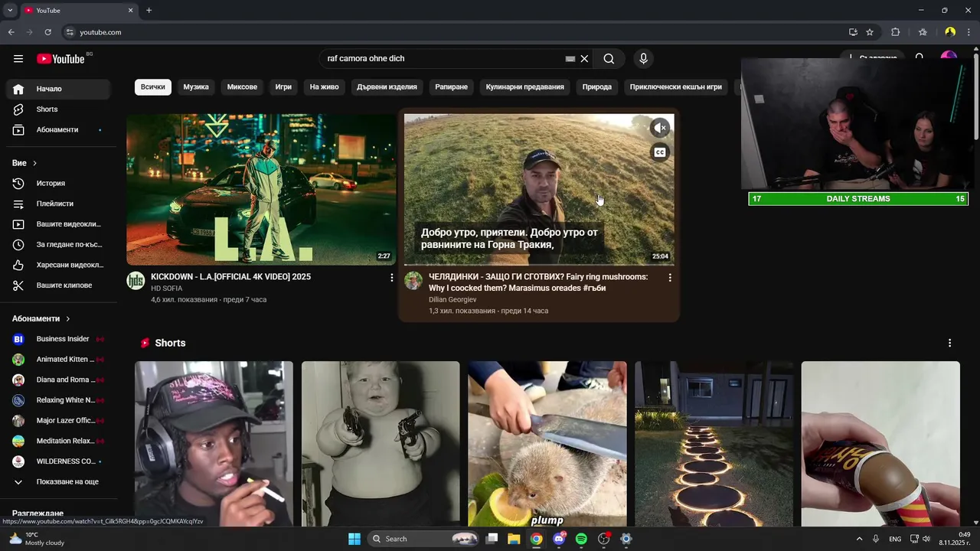Select the Миксове filter chip

(242, 87)
